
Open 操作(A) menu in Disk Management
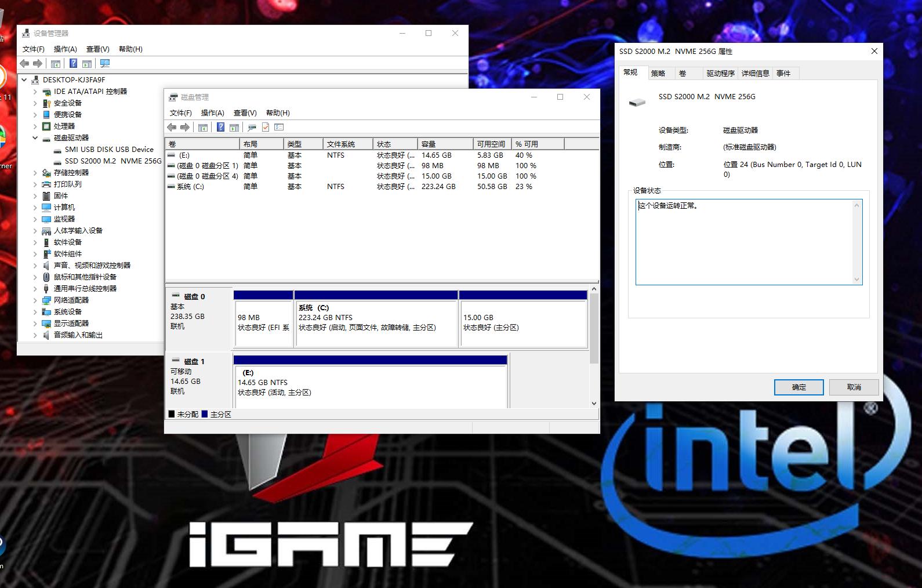click(212, 113)
